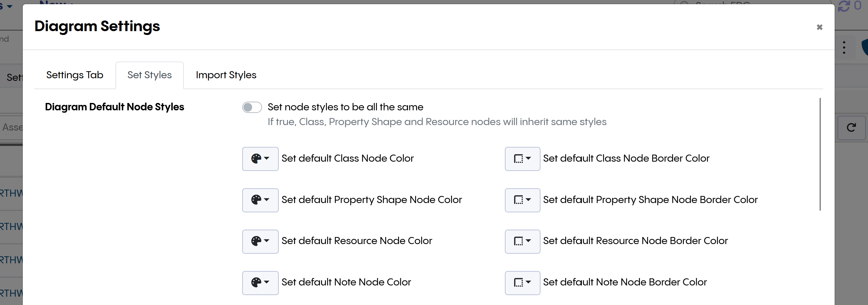Click the dialog's vertical scrollbar
The image size is (868, 305).
coord(820,154)
